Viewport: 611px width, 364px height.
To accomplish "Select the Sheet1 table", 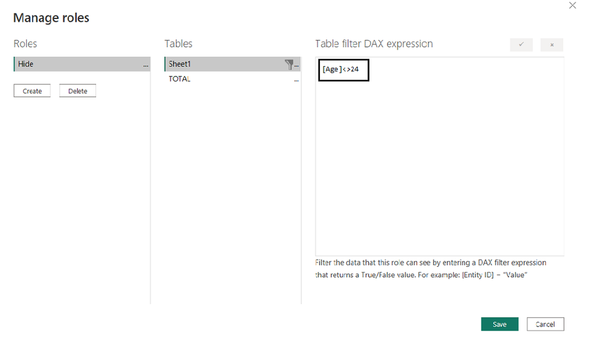I will click(221, 64).
